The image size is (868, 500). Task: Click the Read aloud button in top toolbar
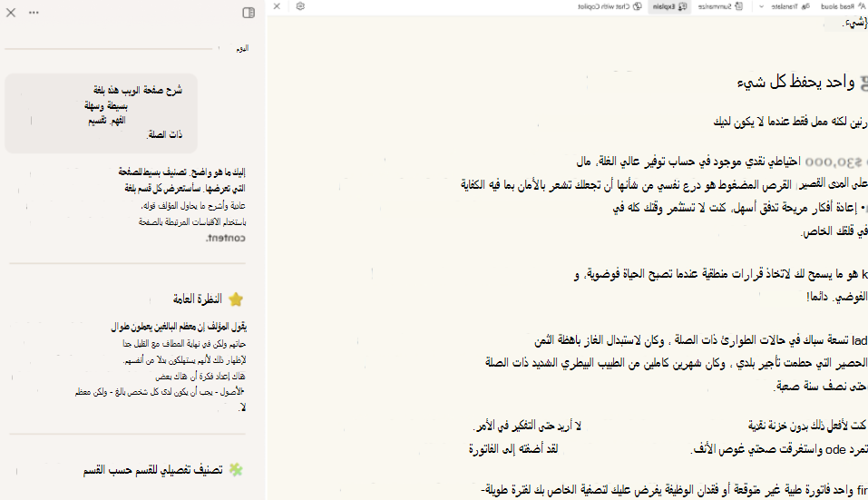pyautogui.click(x=842, y=6)
